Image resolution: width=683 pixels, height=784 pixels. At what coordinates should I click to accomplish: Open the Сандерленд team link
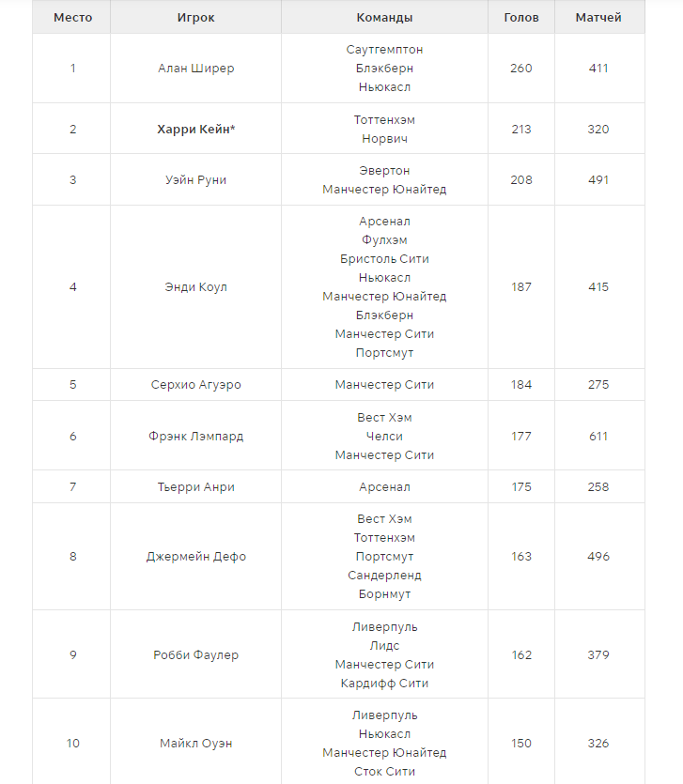coord(384,576)
